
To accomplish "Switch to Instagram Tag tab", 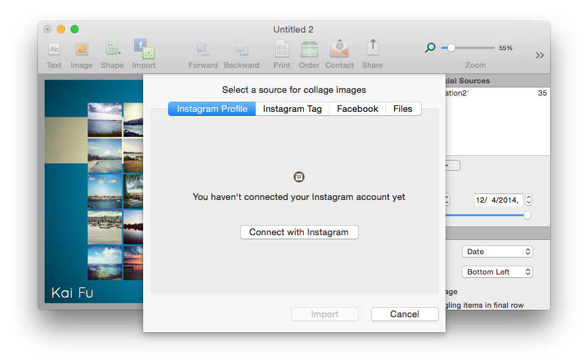I will (292, 108).
